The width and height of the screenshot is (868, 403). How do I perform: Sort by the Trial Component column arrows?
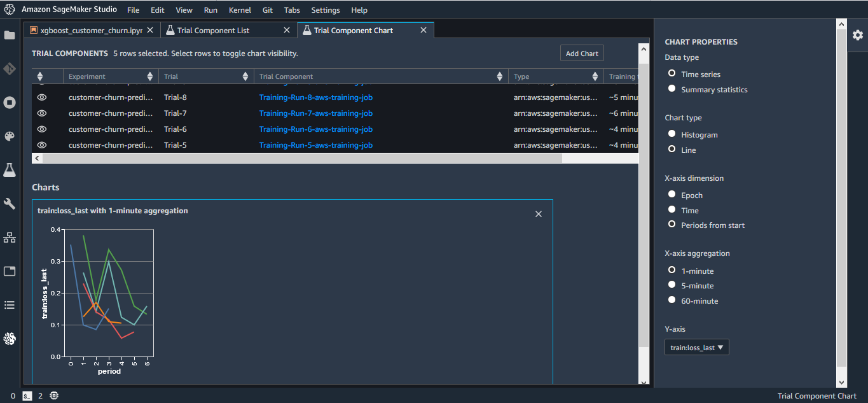pyautogui.click(x=500, y=76)
